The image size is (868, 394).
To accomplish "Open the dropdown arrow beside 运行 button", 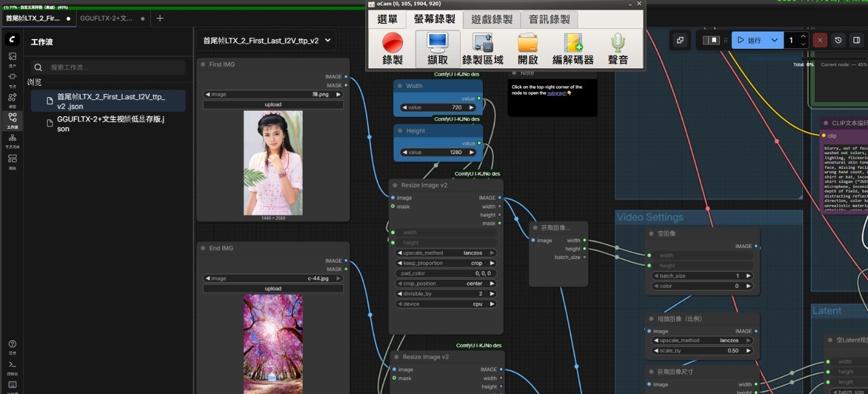I will [774, 40].
